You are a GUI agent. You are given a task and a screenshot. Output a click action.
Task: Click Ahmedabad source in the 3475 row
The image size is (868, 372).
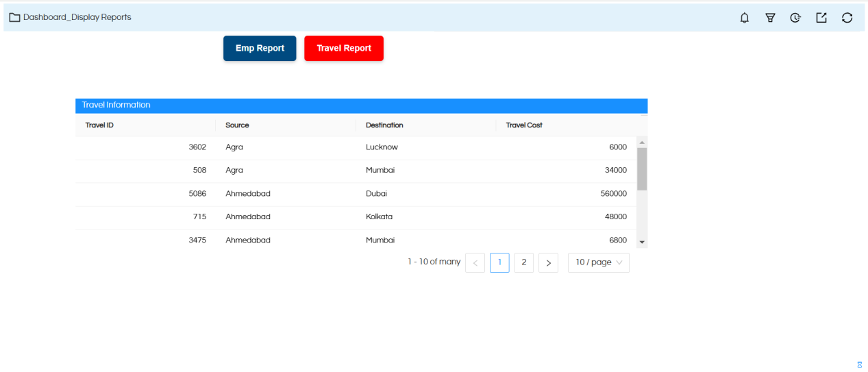(x=248, y=240)
